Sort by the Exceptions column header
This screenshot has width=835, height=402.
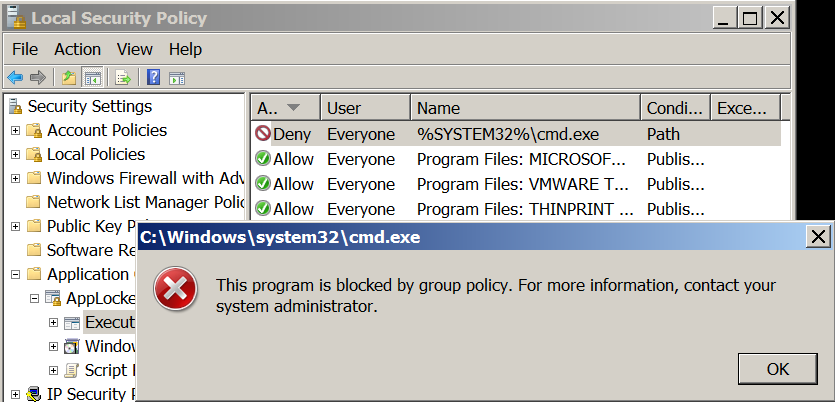[x=746, y=108]
